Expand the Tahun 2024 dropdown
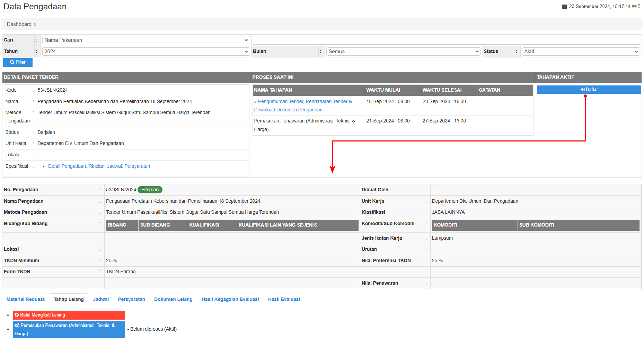Screen dimensions: 644x339 click(x=146, y=52)
